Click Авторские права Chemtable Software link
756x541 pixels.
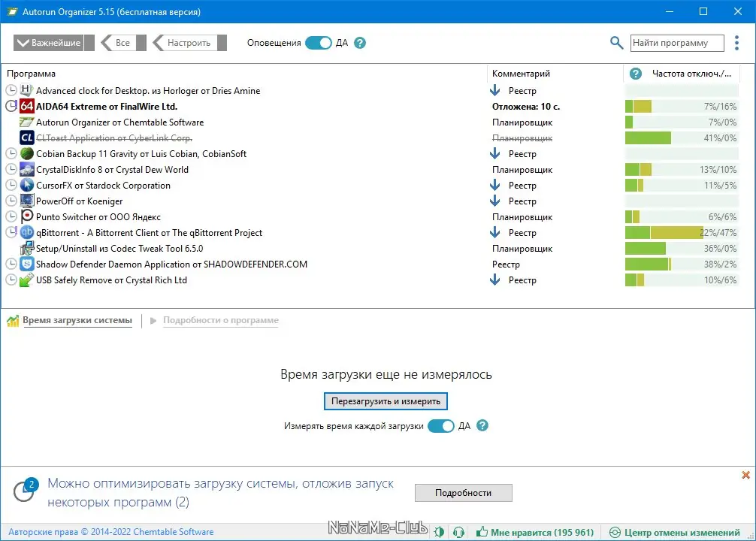point(111,532)
